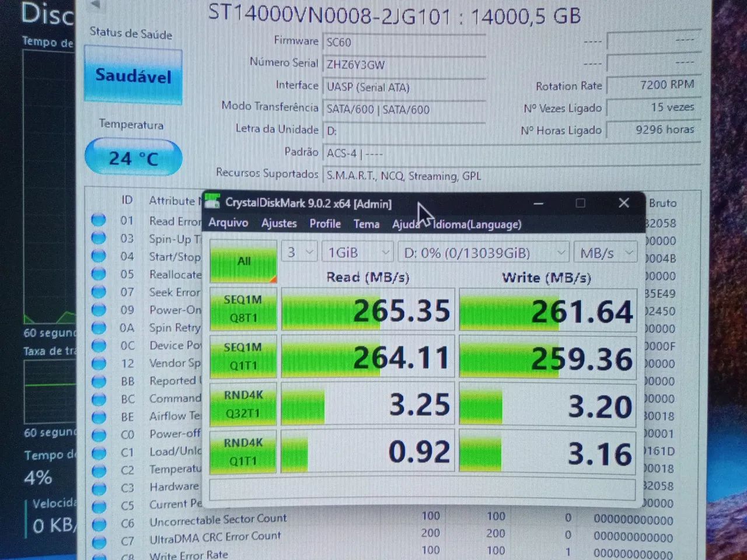
Task: Click the blue status dot for attribute 03 Spin-Up
Action: (x=99, y=238)
